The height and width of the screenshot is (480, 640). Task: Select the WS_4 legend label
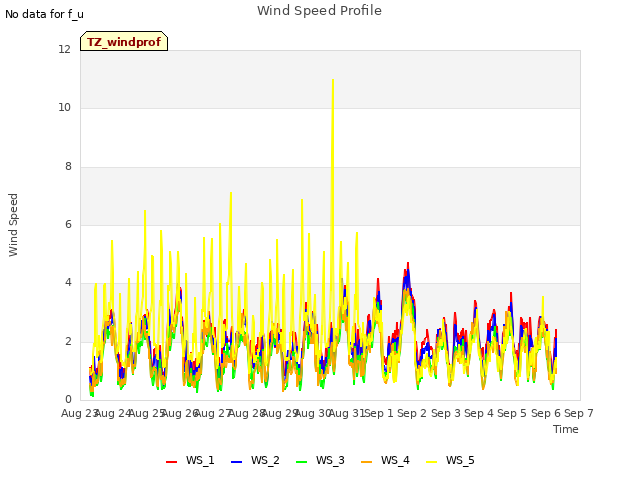tap(395, 460)
